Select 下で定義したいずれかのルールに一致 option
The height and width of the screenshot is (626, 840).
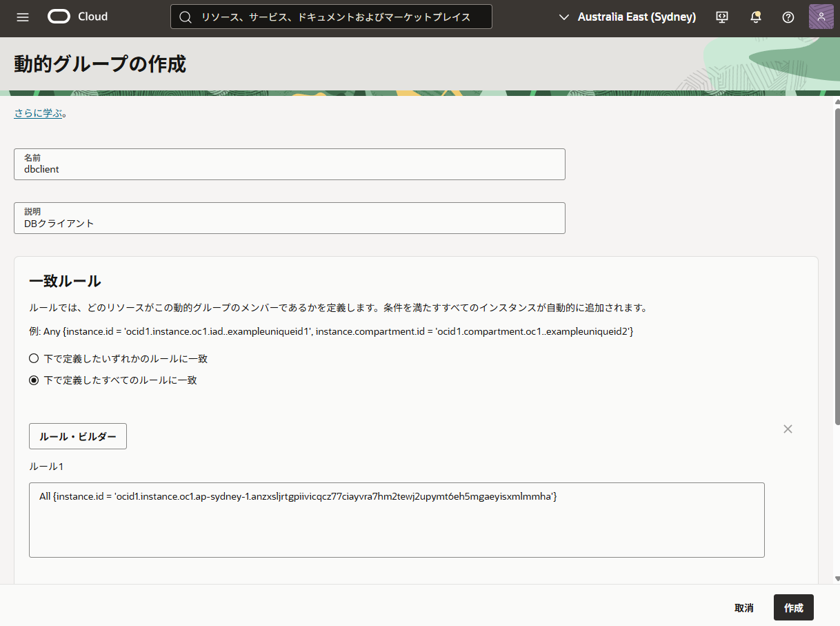tap(34, 358)
